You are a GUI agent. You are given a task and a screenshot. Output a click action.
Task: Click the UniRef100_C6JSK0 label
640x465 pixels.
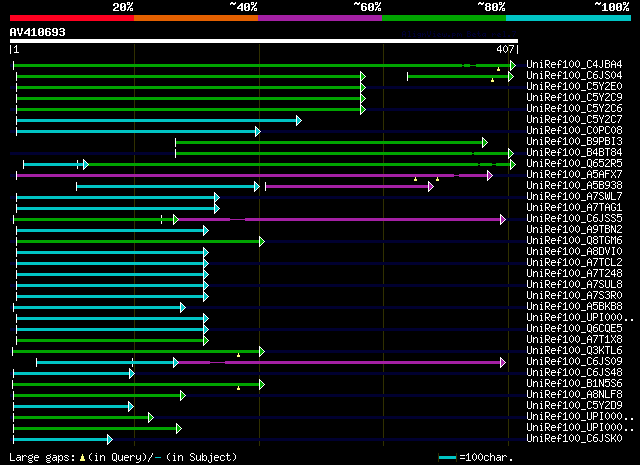574,438
